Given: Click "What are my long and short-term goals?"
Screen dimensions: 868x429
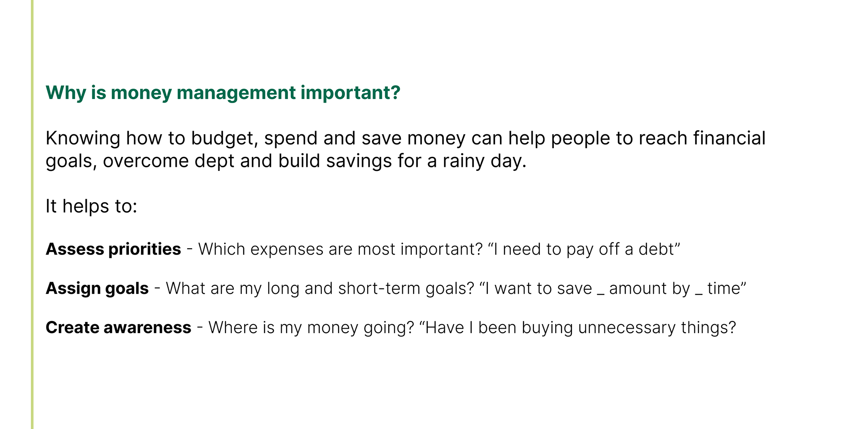Looking at the screenshot, I should 320,288.
